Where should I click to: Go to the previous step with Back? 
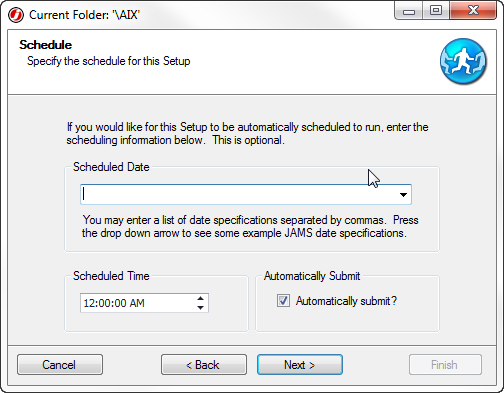click(204, 365)
